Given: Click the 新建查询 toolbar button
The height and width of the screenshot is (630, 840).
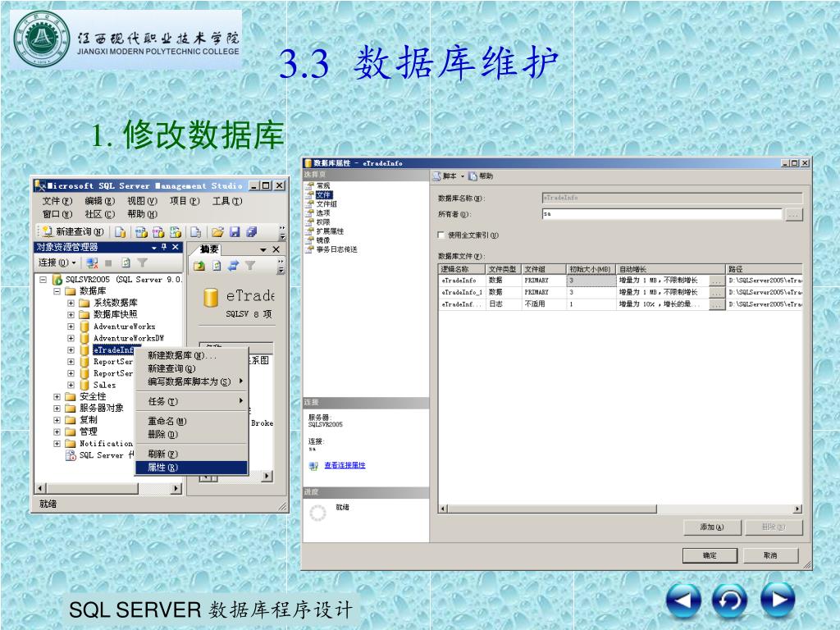Looking at the screenshot, I should (72, 231).
